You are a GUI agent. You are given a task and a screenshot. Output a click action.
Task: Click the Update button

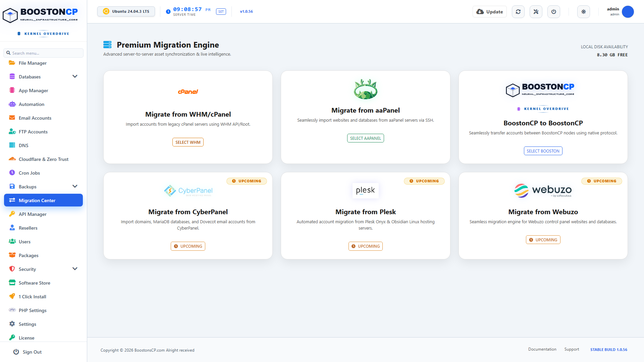(x=490, y=12)
